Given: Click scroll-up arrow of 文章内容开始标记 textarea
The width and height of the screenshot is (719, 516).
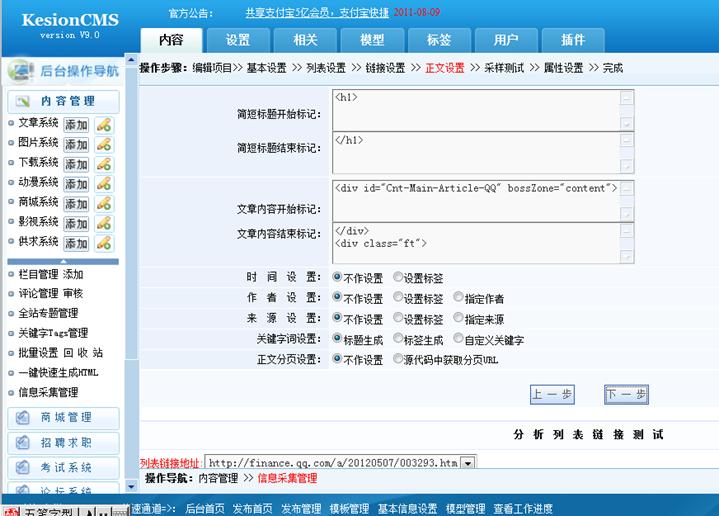Looking at the screenshot, I should [x=626, y=189].
